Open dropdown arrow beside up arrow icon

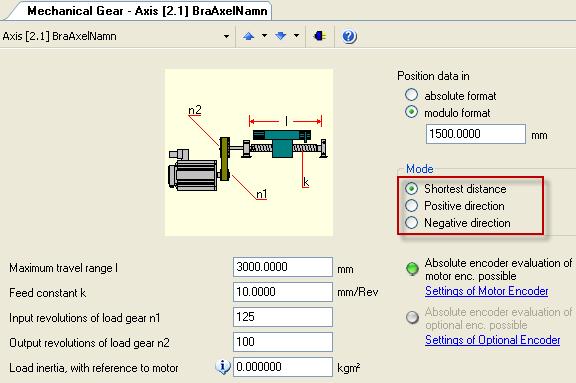pyautogui.click(x=264, y=36)
